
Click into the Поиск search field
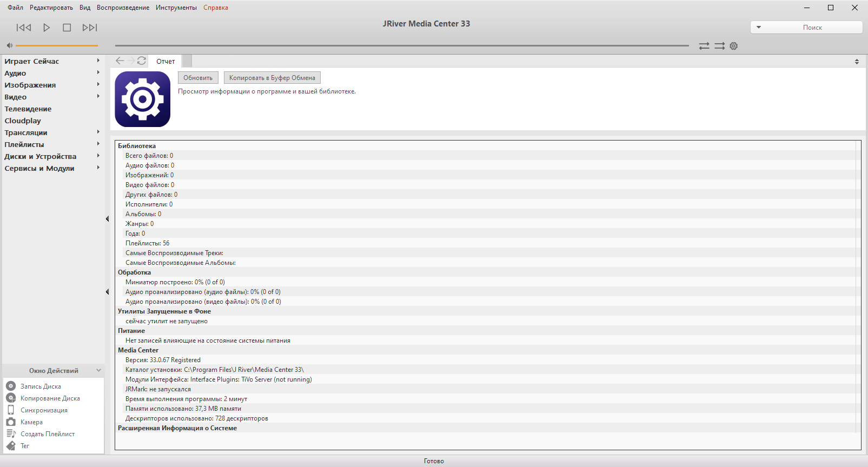click(x=812, y=27)
